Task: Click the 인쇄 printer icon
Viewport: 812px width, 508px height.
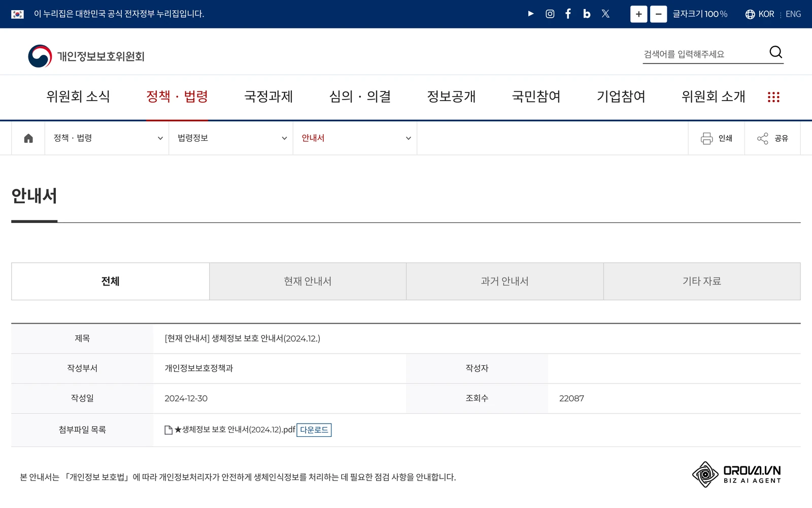Action: (x=706, y=138)
